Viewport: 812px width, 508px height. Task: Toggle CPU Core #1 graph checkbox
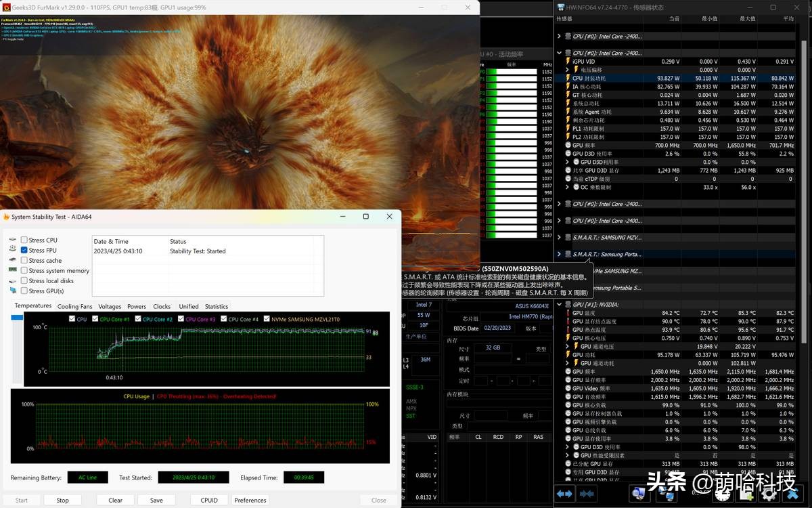click(x=95, y=319)
